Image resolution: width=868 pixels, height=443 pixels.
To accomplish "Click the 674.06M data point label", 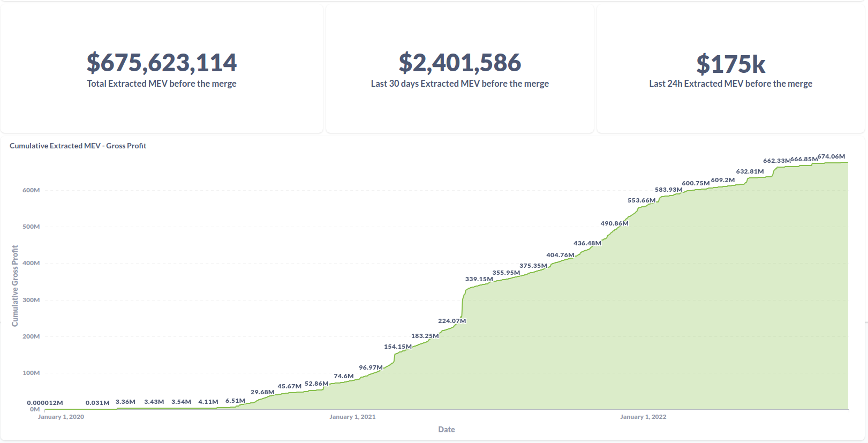I will point(831,156).
